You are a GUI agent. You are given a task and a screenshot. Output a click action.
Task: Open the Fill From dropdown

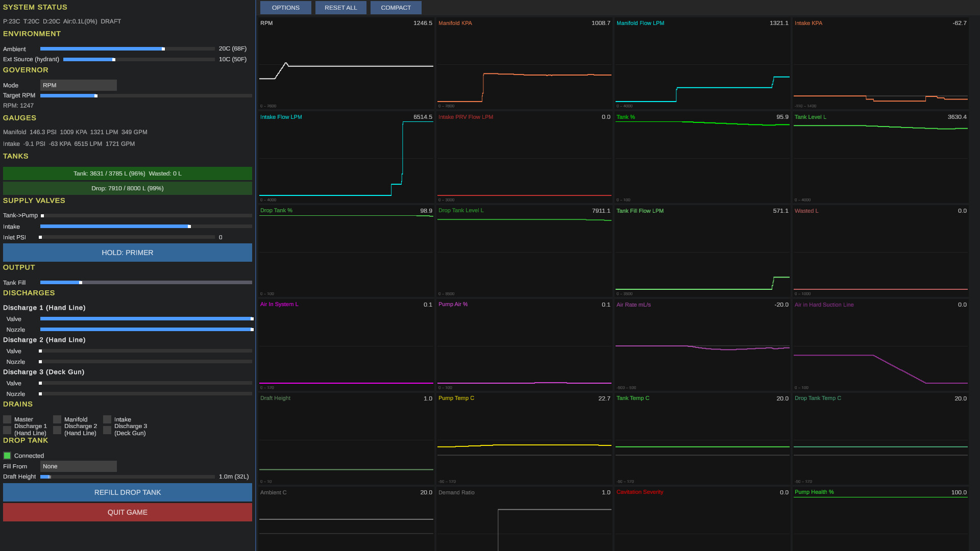(x=78, y=466)
